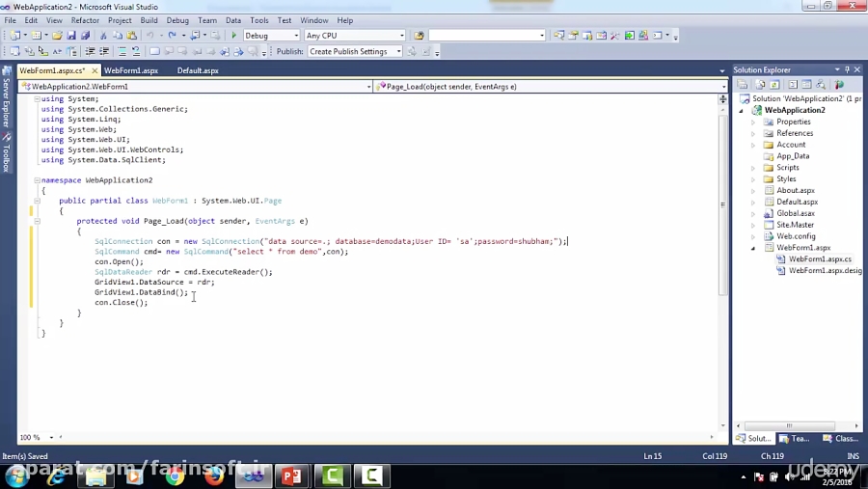Open the Refactor menu
The width and height of the screenshot is (868, 489).
(x=85, y=20)
